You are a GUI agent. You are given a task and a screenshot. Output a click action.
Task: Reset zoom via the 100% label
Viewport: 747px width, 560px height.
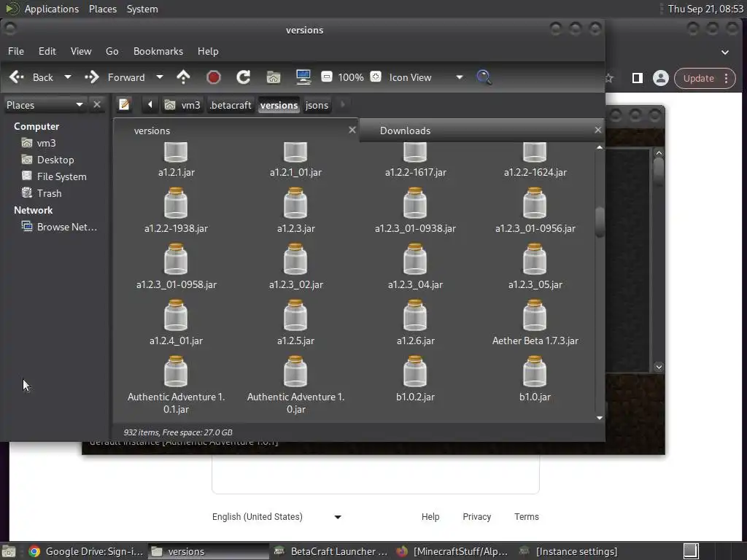pos(351,77)
